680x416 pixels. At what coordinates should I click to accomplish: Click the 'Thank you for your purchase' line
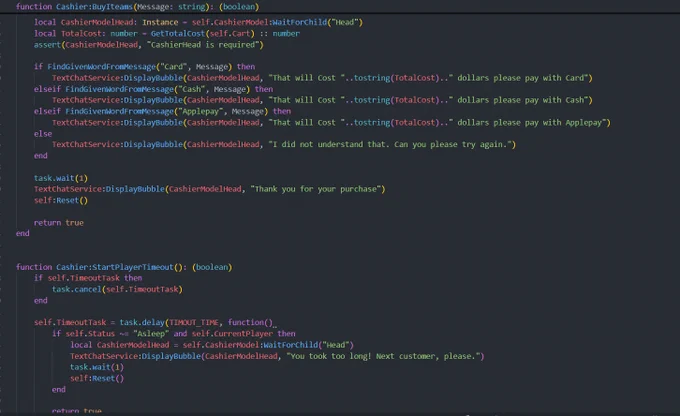209,189
